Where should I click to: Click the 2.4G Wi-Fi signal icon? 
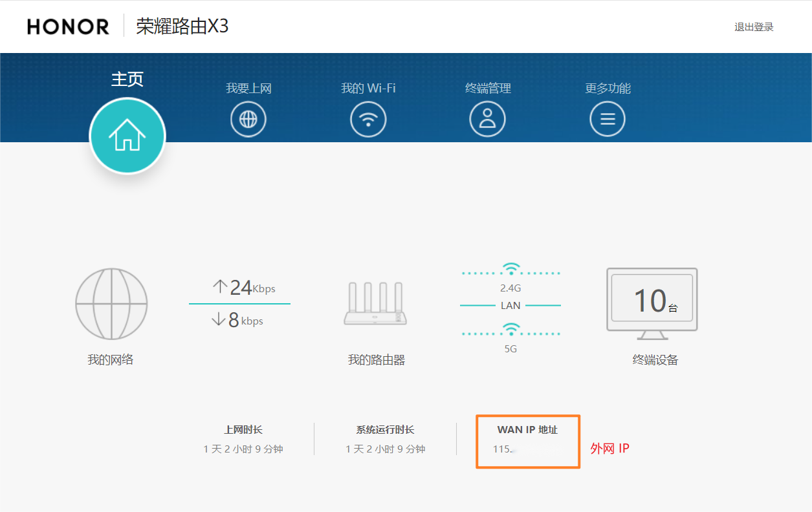(x=511, y=269)
